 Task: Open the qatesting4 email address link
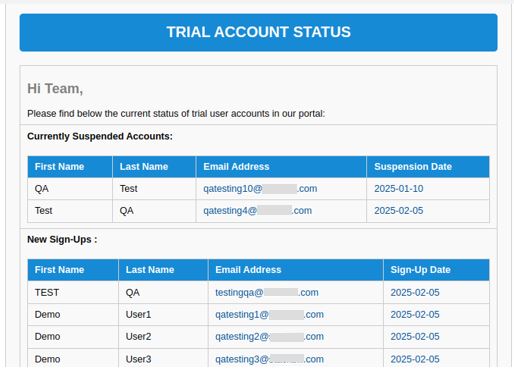point(257,211)
